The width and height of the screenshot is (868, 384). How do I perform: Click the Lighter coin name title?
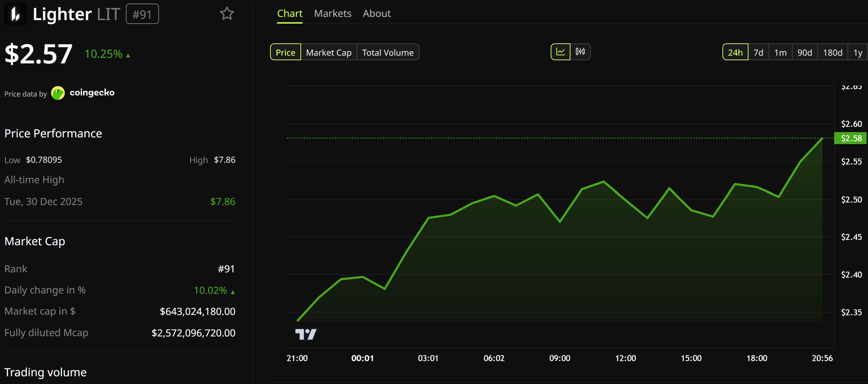62,14
